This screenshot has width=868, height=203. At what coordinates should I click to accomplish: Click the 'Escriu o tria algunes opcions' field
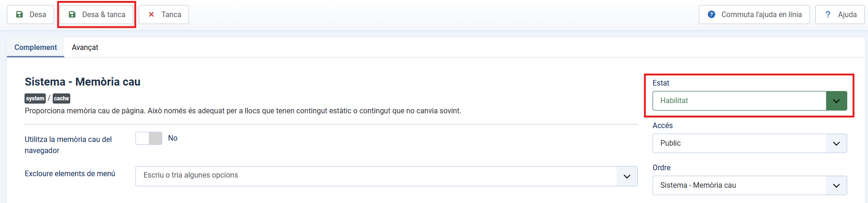tap(375, 176)
